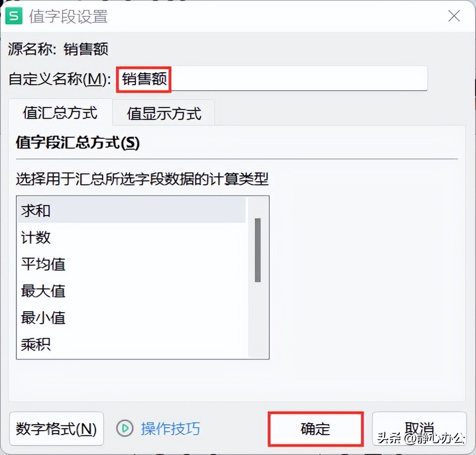
Task: Click the list scrollbar thumb
Action: coord(258,250)
